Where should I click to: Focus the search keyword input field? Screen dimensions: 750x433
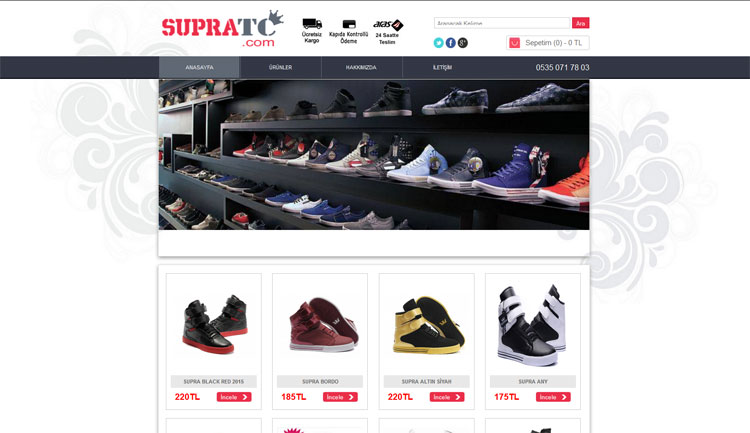coord(502,23)
